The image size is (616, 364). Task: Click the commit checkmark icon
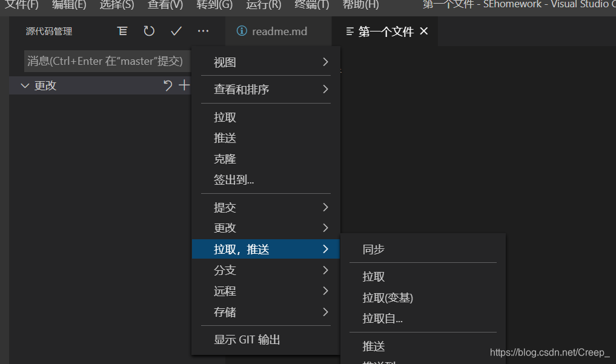coord(176,31)
